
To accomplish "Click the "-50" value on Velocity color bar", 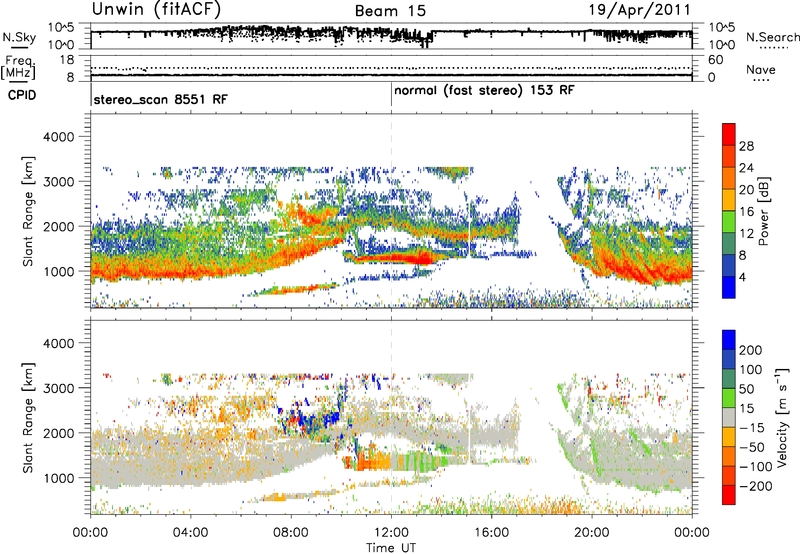I will click(752, 447).
